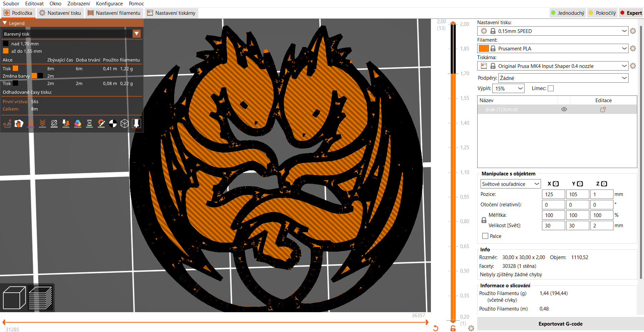Toggle print pauses hourglass icon
Viewport: 644px width, 332px height.
(x=90, y=124)
